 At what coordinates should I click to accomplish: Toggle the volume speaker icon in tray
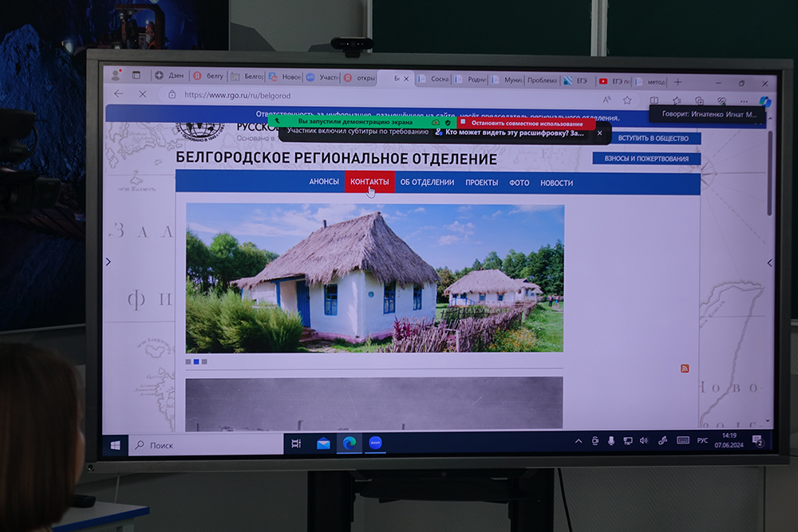tap(645, 440)
